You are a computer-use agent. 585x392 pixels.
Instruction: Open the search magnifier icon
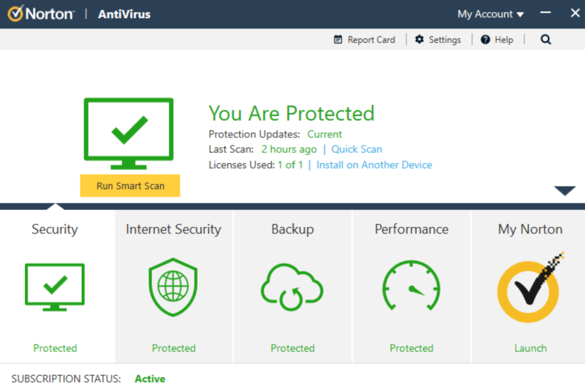click(545, 40)
